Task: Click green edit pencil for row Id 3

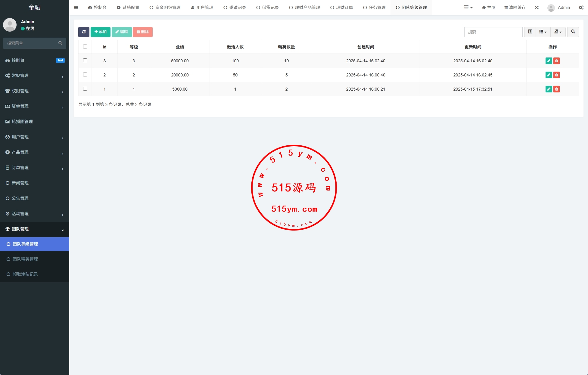Action: (549, 61)
